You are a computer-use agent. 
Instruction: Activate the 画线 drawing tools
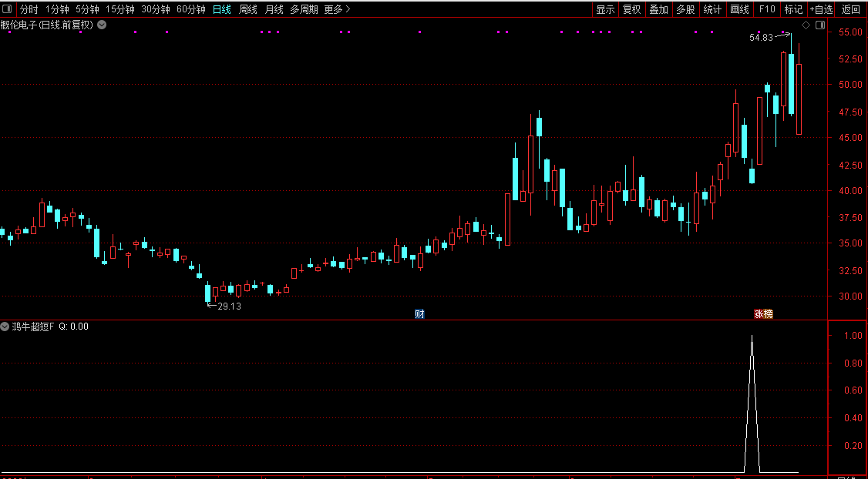coord(739,9)
